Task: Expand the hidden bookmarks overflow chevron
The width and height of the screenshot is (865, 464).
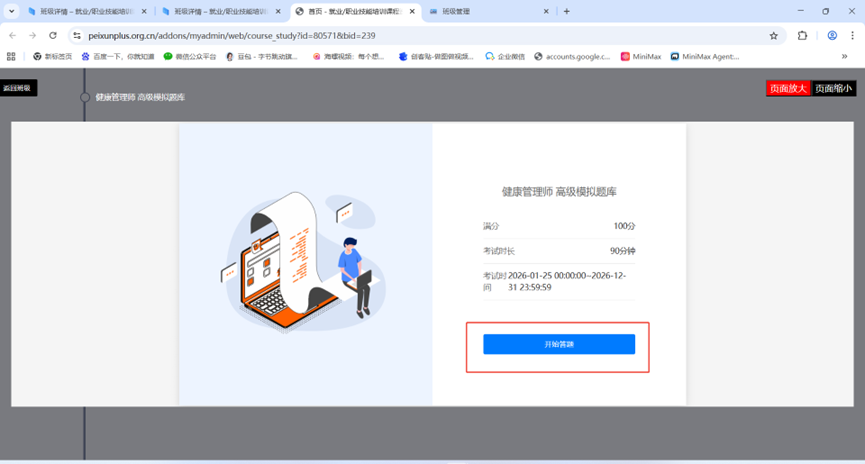Action: 845,57
